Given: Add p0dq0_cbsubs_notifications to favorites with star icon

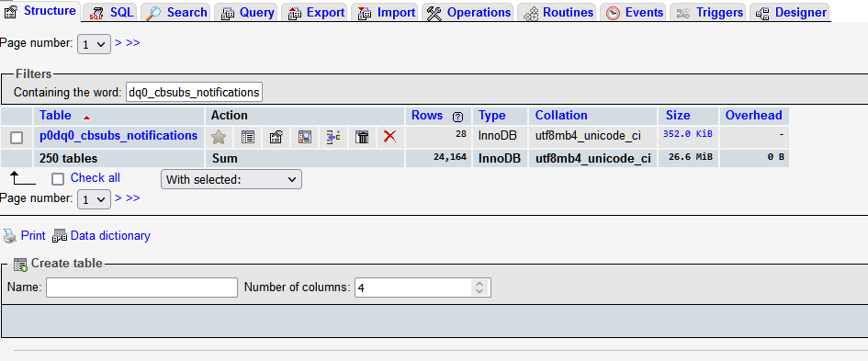Looking at the screenshot, I should (x=219, y=137).
